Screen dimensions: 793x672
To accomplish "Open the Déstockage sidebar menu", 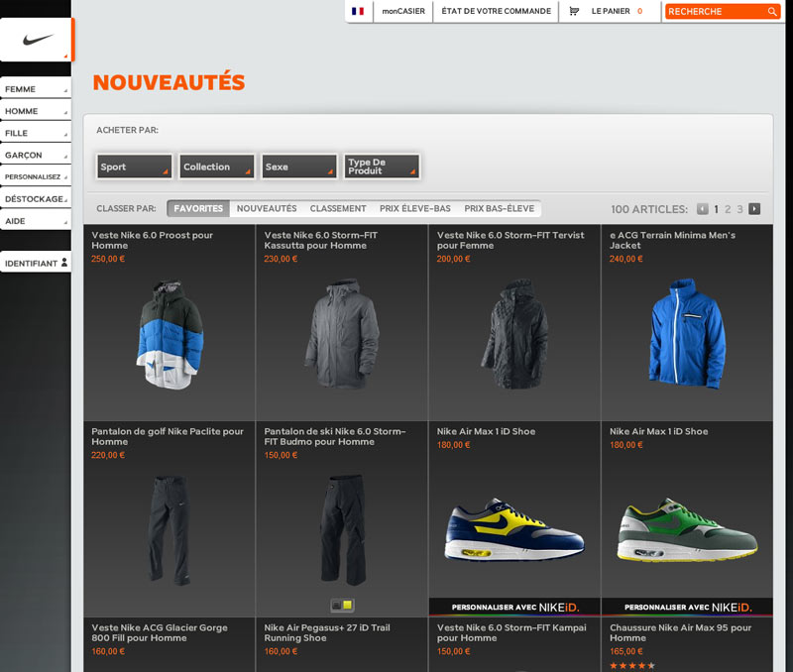I will tap(35, 199).
